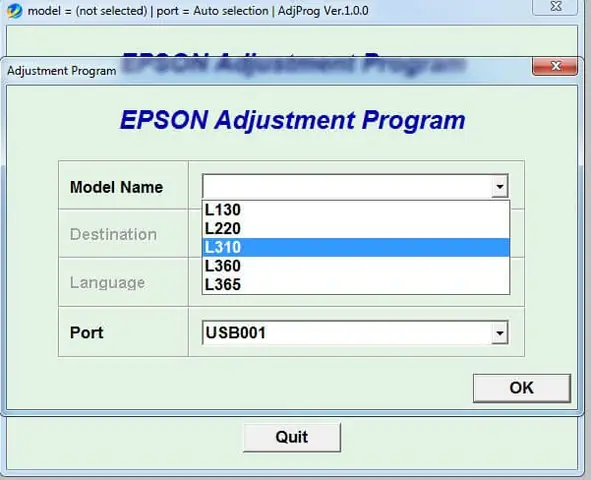Viewport: 591px width, 480px height.
Task: Select L130 from the model list
Action: (x=356, y=210)
